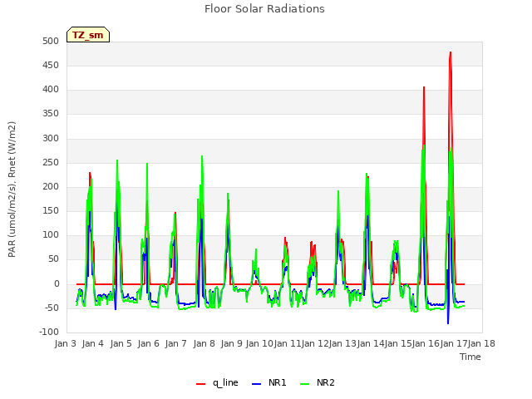Click the Jan 8 x-axis tick label

(x=204, y=343)
